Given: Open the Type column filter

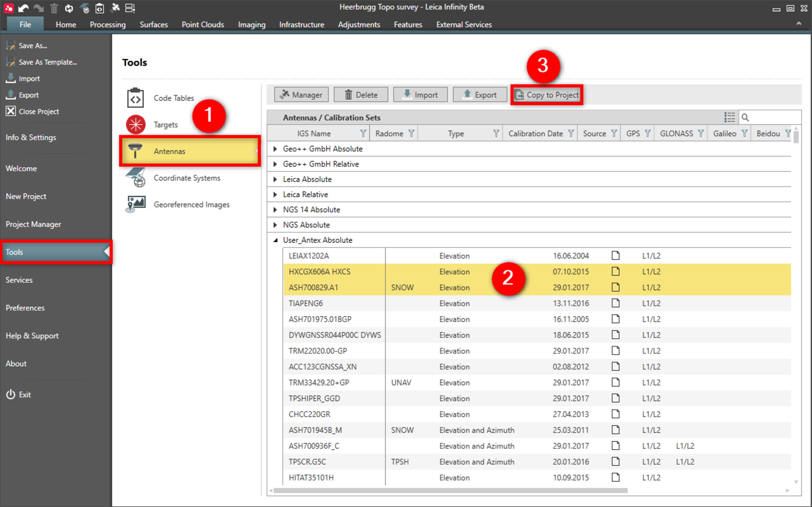Looking at the screenshot, I should [x=496, y=133].
